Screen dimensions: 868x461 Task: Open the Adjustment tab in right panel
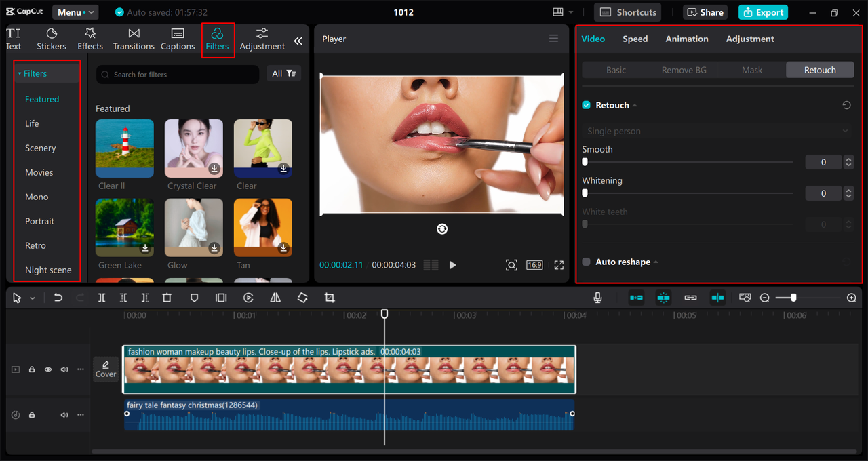point(750,39)
